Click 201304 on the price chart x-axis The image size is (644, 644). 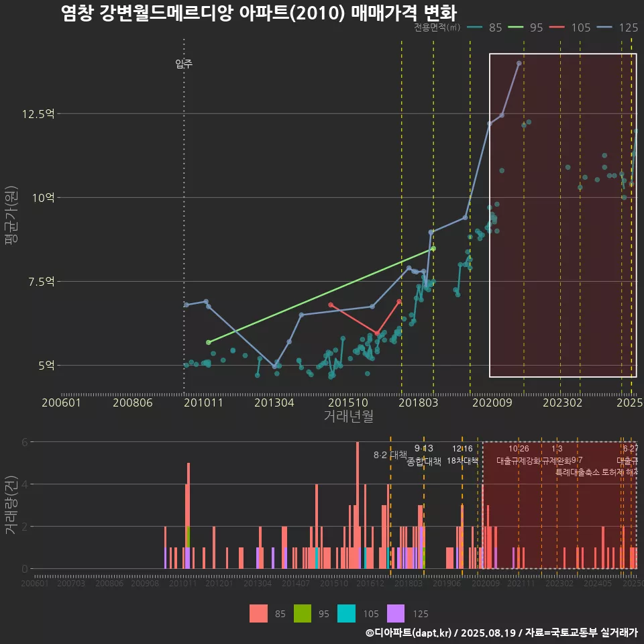[274, 402]
